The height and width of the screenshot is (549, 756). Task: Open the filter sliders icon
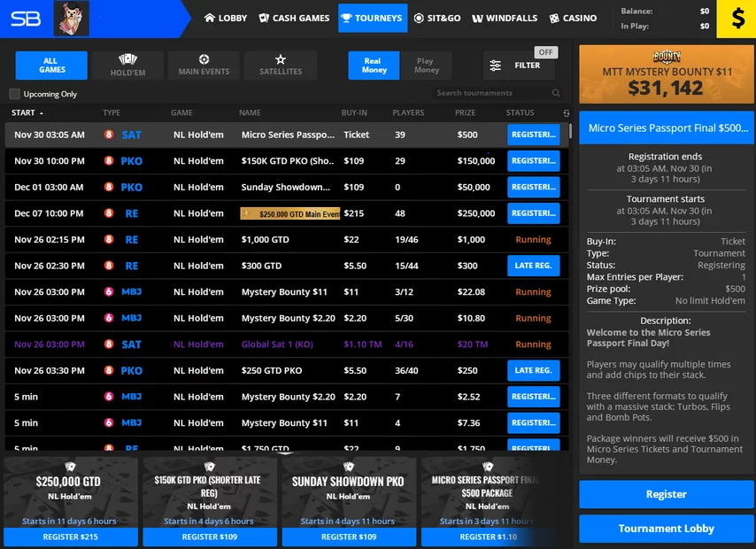(x=496, y=66)
